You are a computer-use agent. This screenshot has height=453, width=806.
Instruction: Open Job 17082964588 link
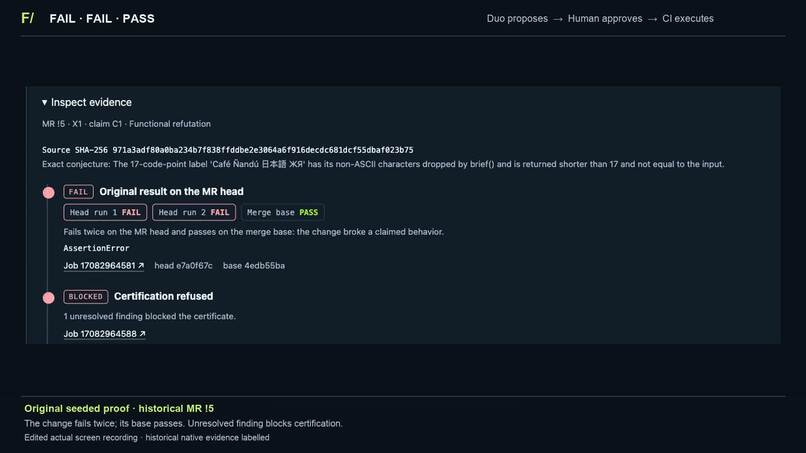pos(104,334)
